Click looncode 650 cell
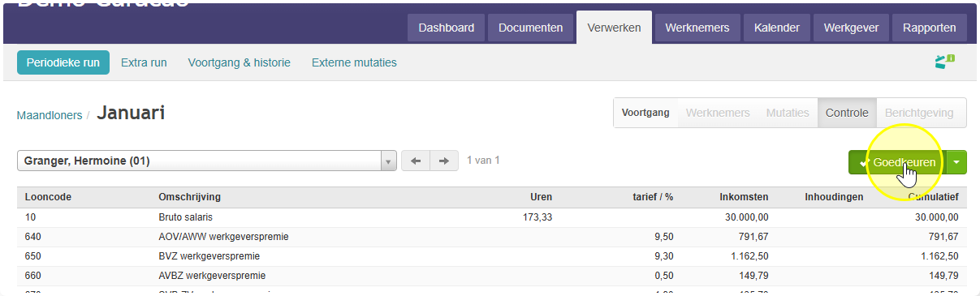 tap(33, 256)
